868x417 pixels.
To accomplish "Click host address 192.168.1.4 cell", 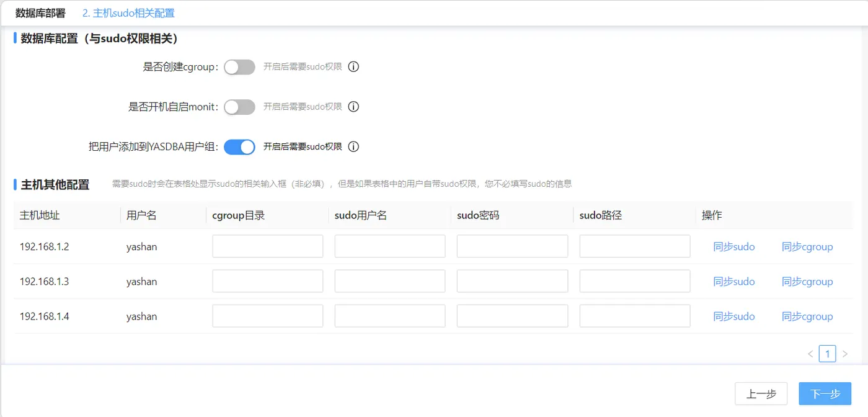I will click(x=44, y=316).
